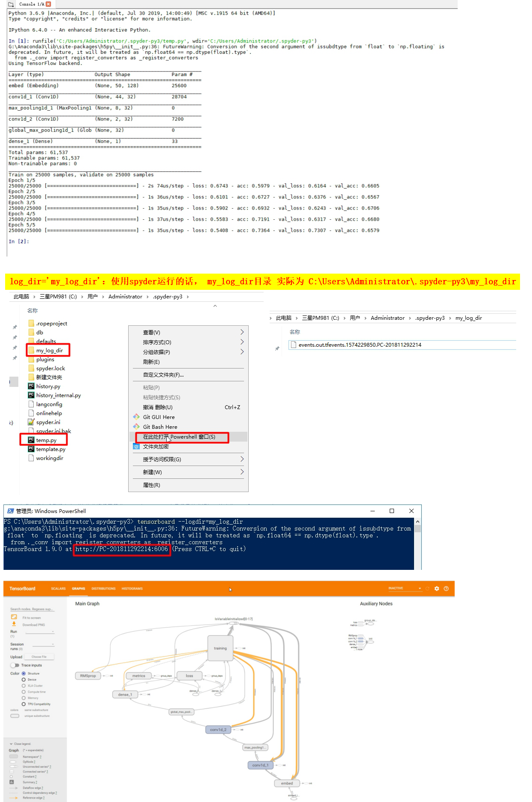Click the Fit to screen icon in TensorBoard

coord(14,617)
